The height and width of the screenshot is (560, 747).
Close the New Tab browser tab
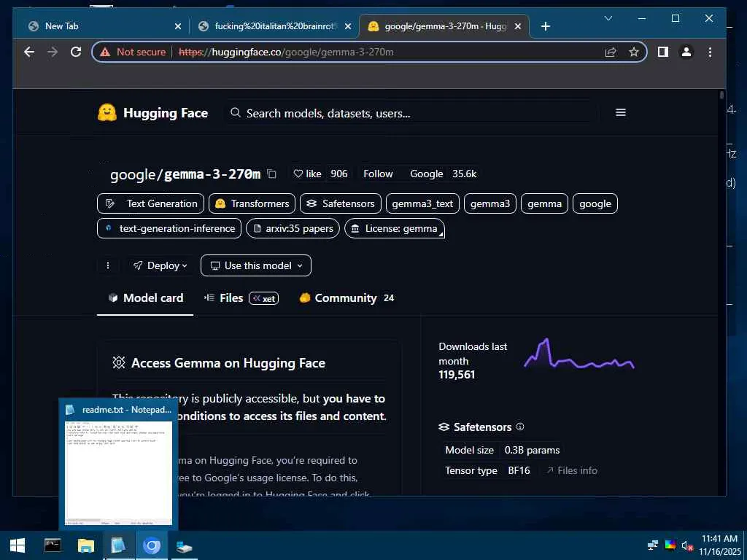pyautogui.click(x=178, y=26)
